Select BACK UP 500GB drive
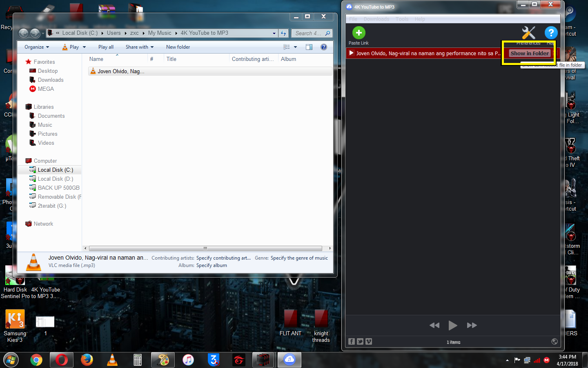588x368 pixels. 58,188
